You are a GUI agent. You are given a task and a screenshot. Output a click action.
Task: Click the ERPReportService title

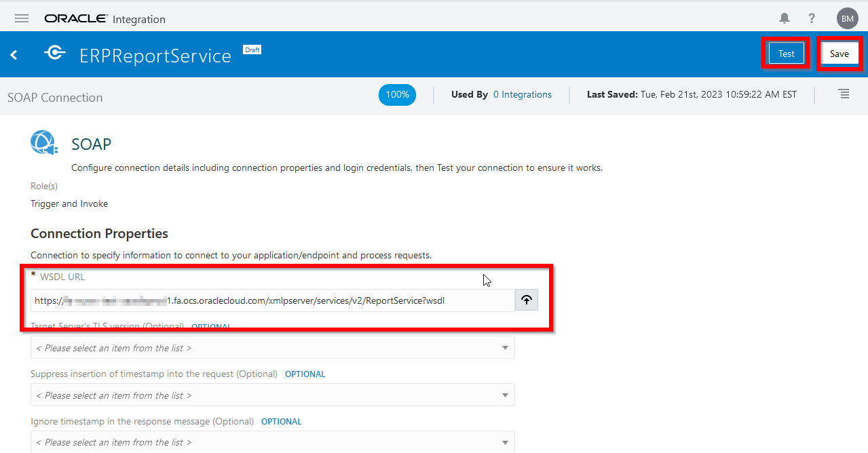tap(155, 56)
